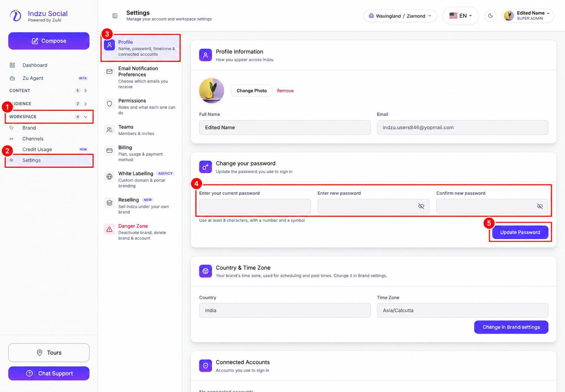565x392 pixels.
Task: Open the Zu Agent robot icon
Action: (x=12, y=78)
